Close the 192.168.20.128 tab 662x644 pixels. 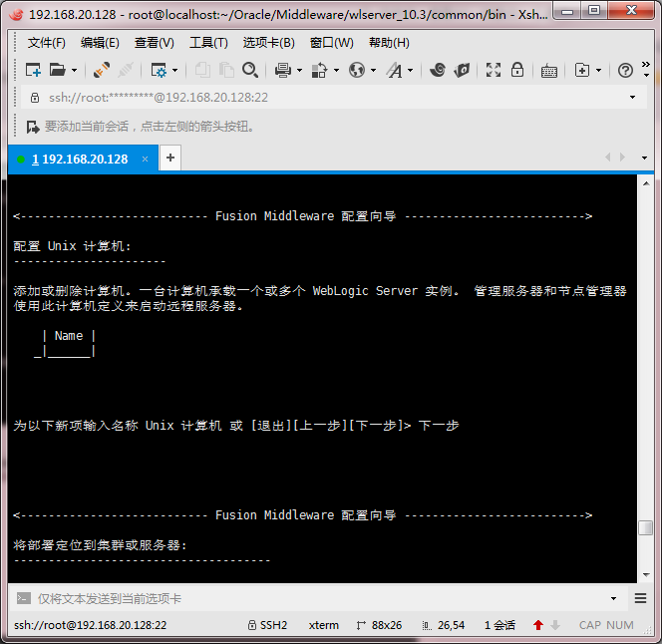(145, 160)
